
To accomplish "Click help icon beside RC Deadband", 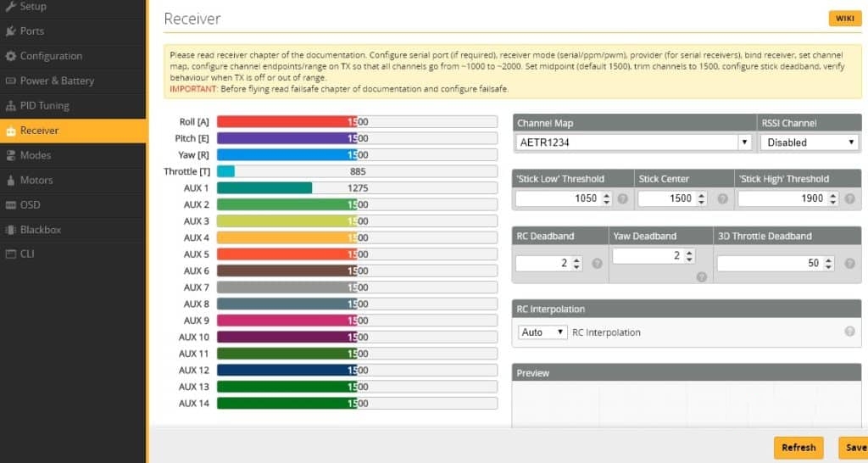I will pyautogui.click(x=597, y=264).
